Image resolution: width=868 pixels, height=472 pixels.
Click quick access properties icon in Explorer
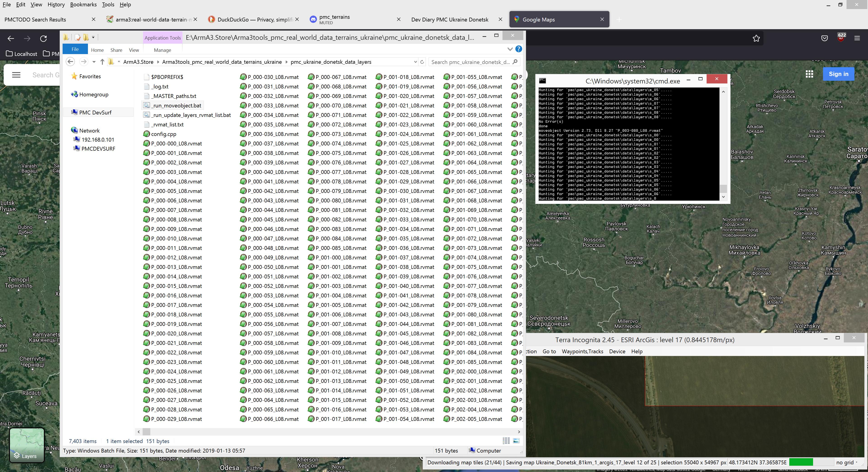[x=78, y=37]
